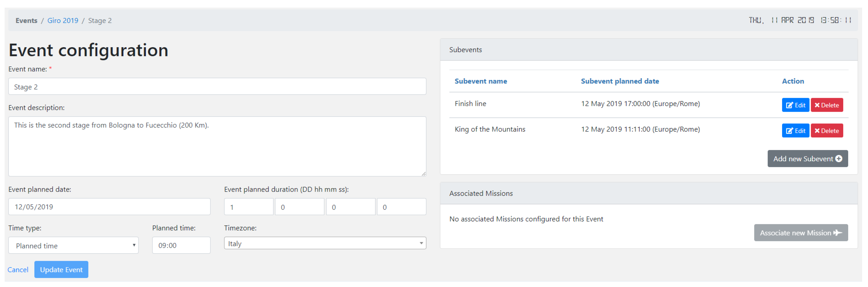Click the Cancel link
The image size is (868, 287).
tap(18, 270)
